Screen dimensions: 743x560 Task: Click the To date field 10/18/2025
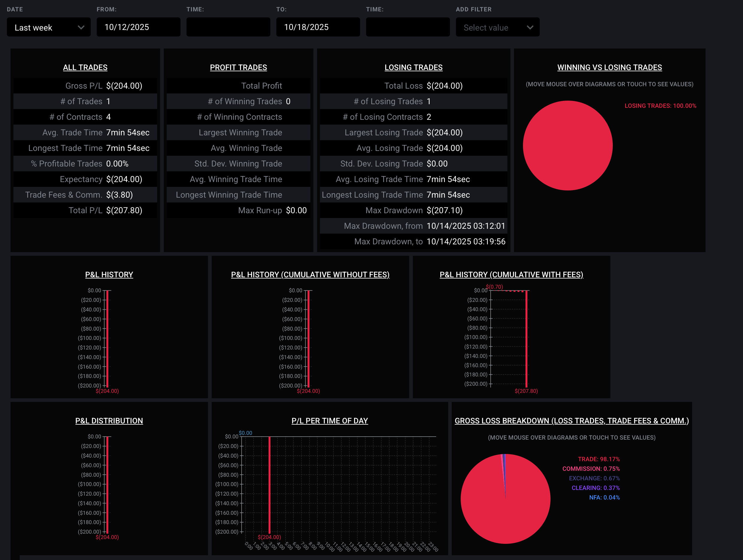[317, 27]
